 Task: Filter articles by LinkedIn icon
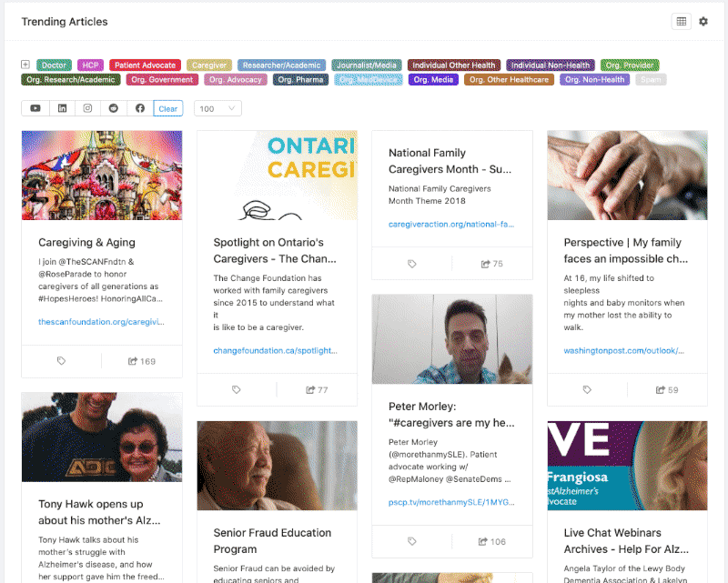[62, 108]
